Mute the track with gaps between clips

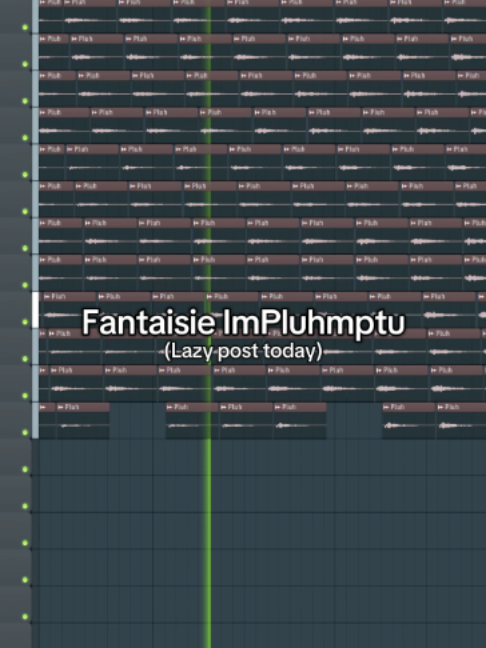25,432
